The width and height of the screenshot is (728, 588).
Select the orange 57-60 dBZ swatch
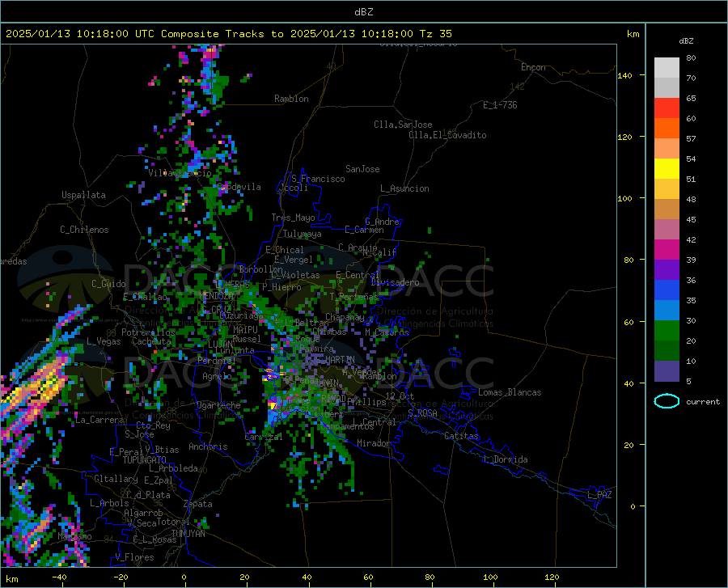(667, 129)
